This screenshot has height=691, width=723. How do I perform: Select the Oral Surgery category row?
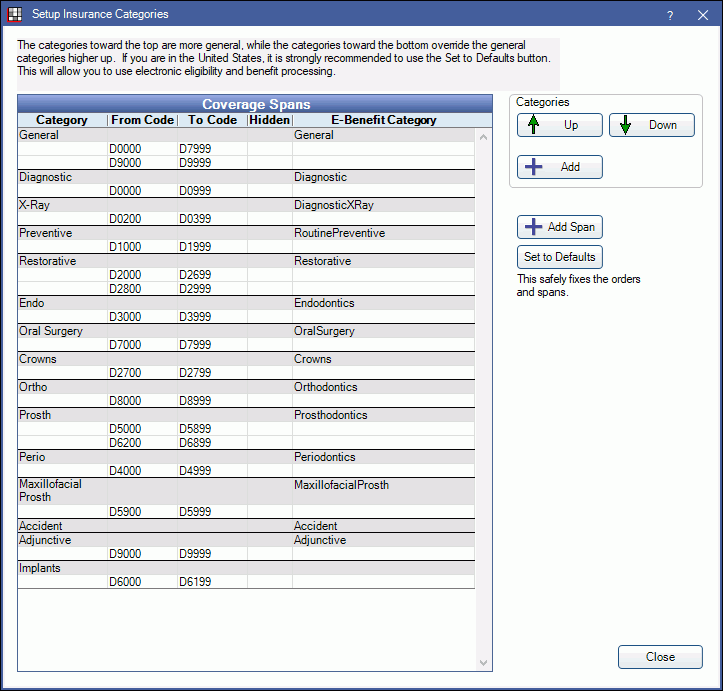tap(246, 331)
